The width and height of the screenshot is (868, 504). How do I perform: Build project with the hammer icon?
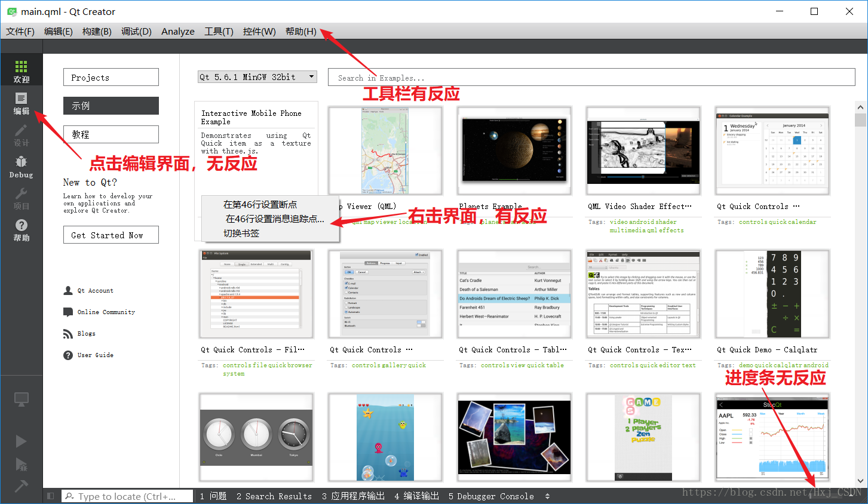[21, 486]
